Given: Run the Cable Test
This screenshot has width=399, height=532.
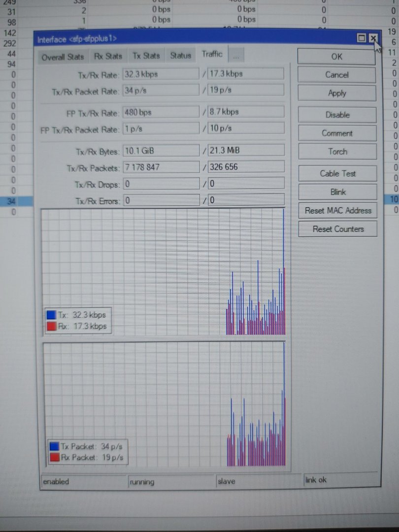Looking at the screenshot, I should coord(337,174).
